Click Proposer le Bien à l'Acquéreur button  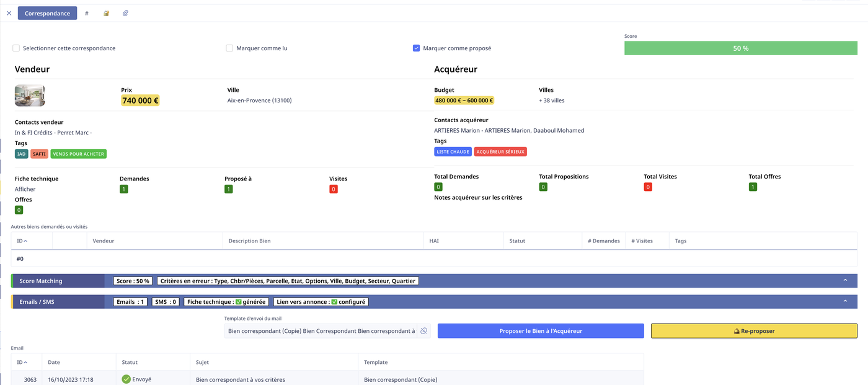pos(541,331)
